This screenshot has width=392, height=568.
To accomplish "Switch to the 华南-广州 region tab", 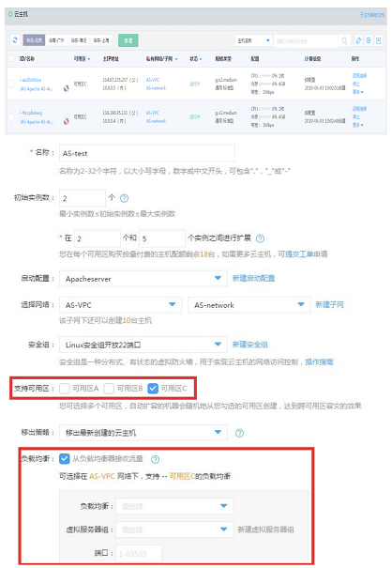I will (x=56, y=40).
